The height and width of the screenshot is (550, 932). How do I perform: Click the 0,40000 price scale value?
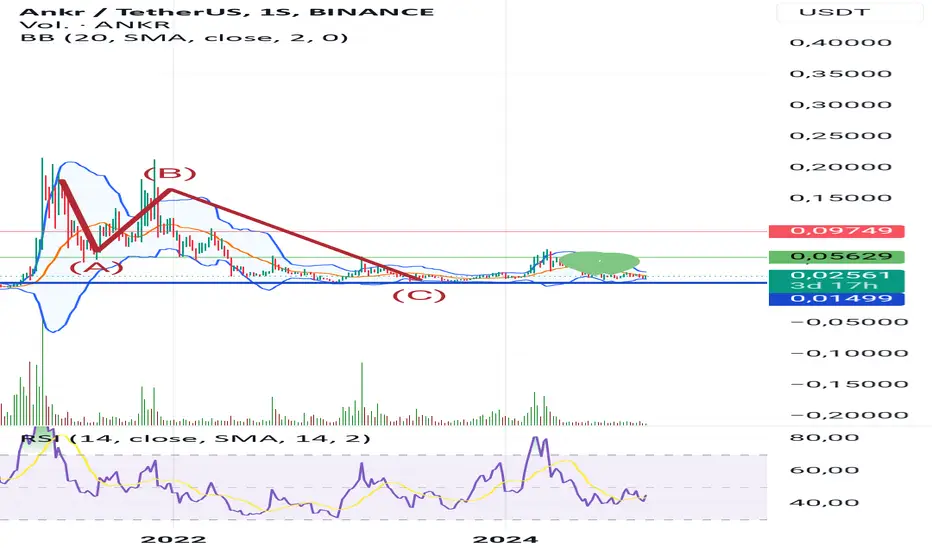pyautogui.click(x=840, y=43)
